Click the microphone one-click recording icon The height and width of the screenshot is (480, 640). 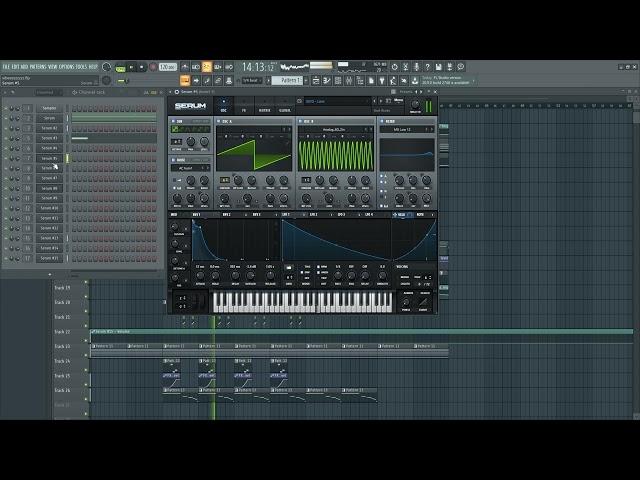[x=416, y=67]
